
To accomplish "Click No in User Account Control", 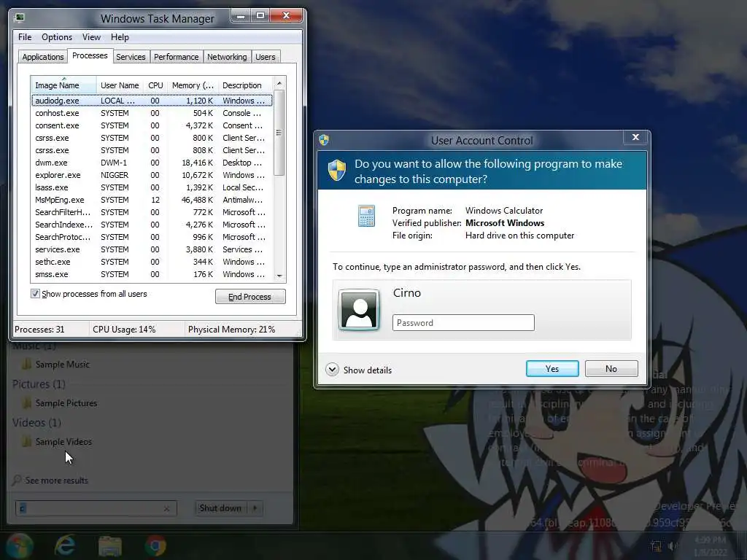I will click(x=611, y=368).
